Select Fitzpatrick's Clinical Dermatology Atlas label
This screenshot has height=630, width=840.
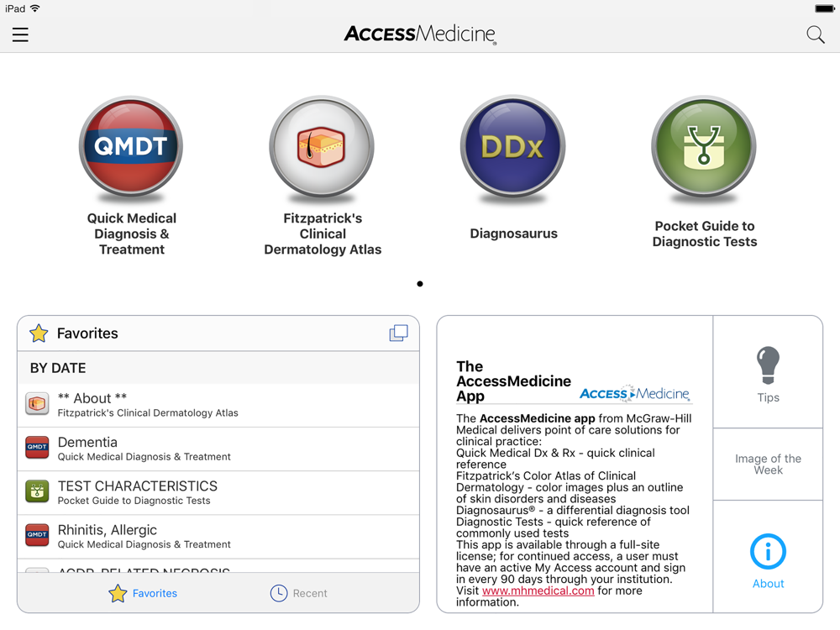tap(323, 234)
